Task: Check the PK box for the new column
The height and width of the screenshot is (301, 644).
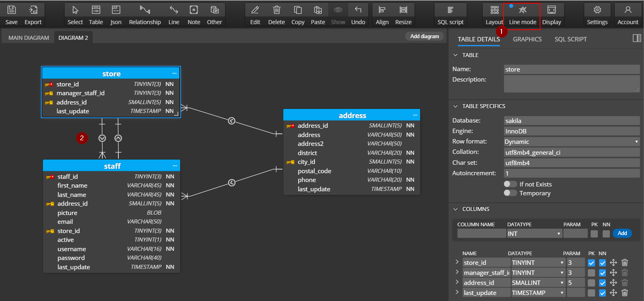Action: point(594,233)
